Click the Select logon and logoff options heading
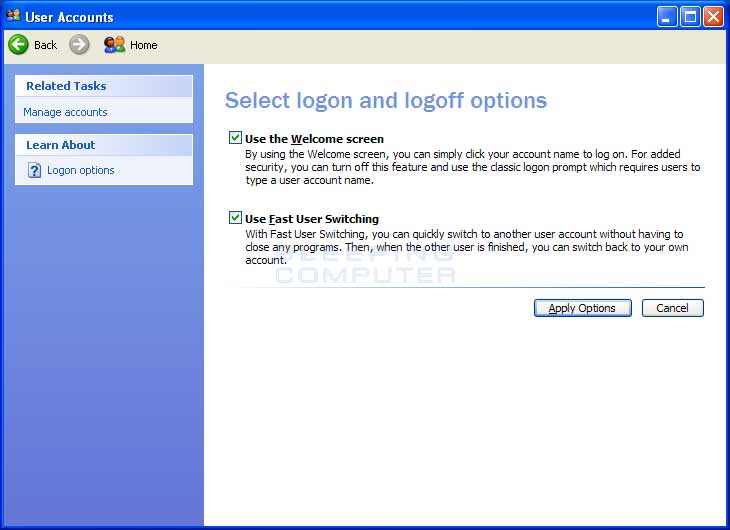730x530 pixels. click(x=385, y=101)
